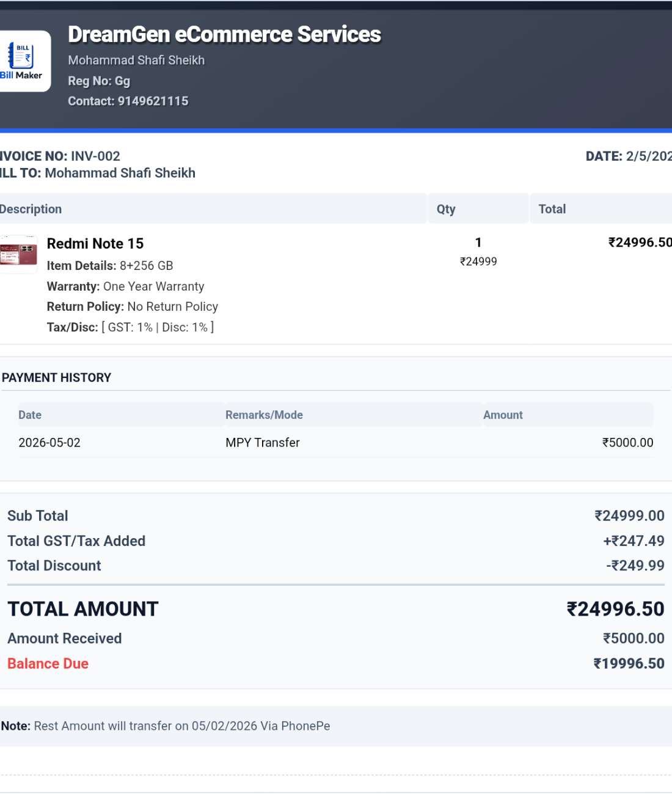Viewport: 672px width, 794px height.
Task: Select the DreamGen eCommerce Services heading
Action: click(x=224, y=35)
